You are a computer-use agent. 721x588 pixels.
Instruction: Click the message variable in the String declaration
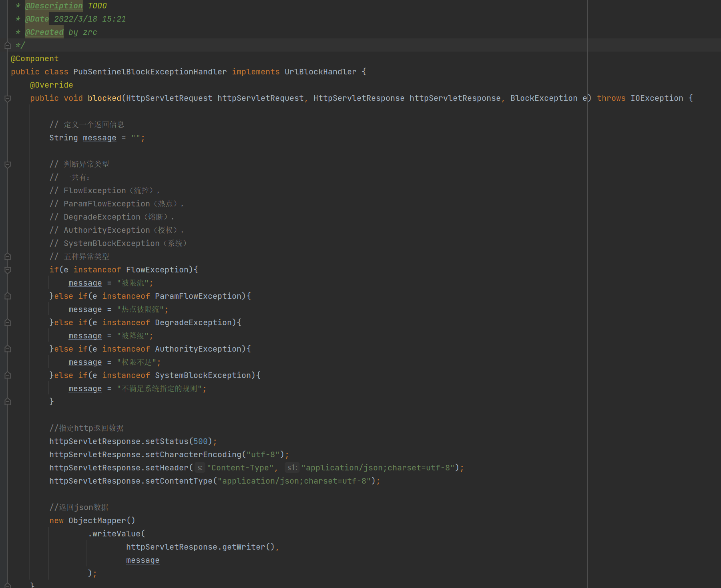[x=100, y=138]
